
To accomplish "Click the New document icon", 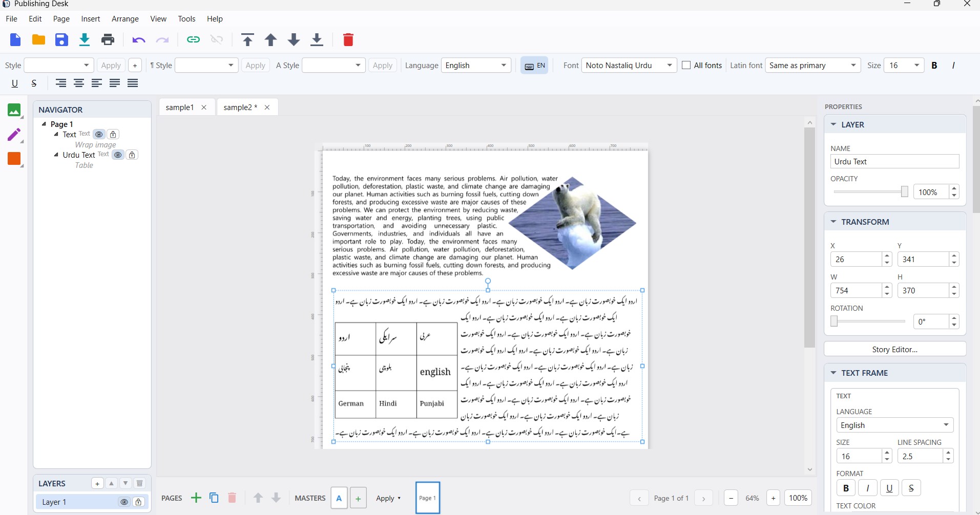I will click(x=15, y=40).
